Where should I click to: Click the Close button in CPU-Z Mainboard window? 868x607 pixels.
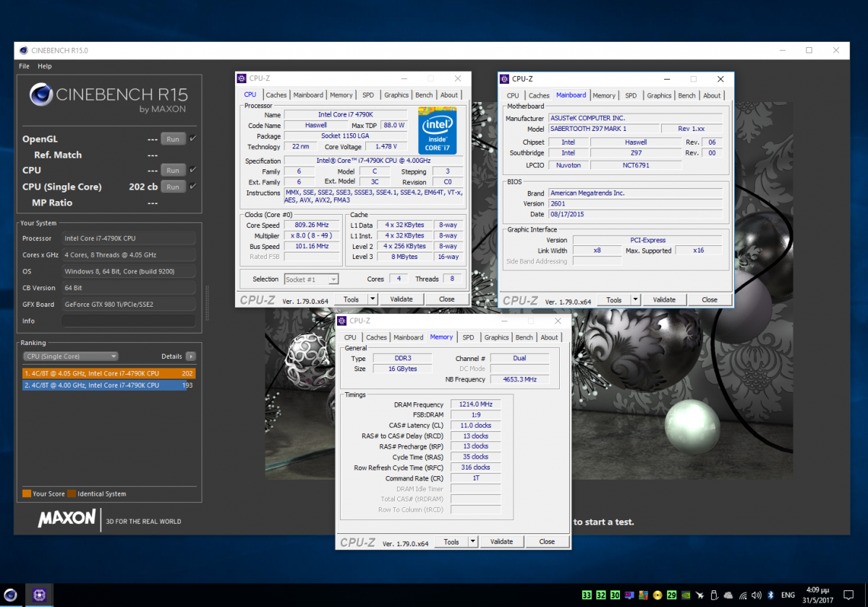coord(710,300)
